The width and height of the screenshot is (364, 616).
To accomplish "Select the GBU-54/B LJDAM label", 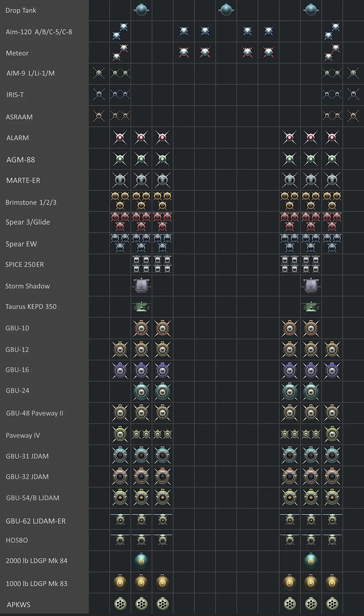I will pos(33,498).
